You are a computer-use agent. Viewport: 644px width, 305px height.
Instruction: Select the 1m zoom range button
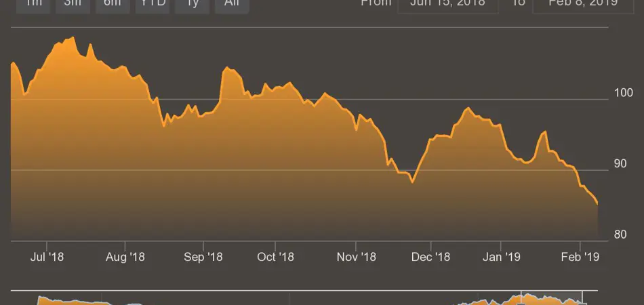click(x=35, y=4)
